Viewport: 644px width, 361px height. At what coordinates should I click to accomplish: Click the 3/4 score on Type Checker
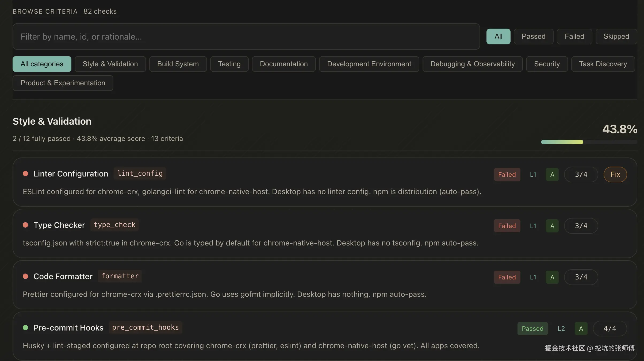pyautogui.click(x=581, y=226)
